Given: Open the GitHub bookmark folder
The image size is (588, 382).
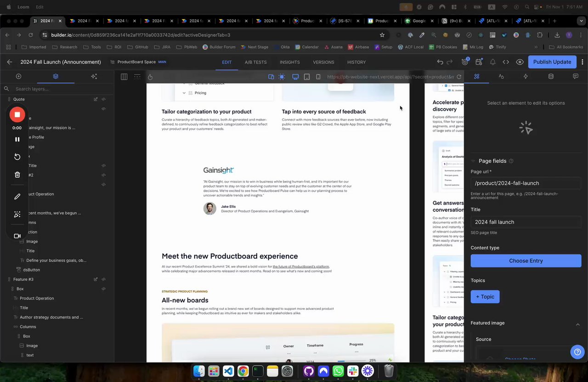Looking at the screenshot, I should pos(138,47).
